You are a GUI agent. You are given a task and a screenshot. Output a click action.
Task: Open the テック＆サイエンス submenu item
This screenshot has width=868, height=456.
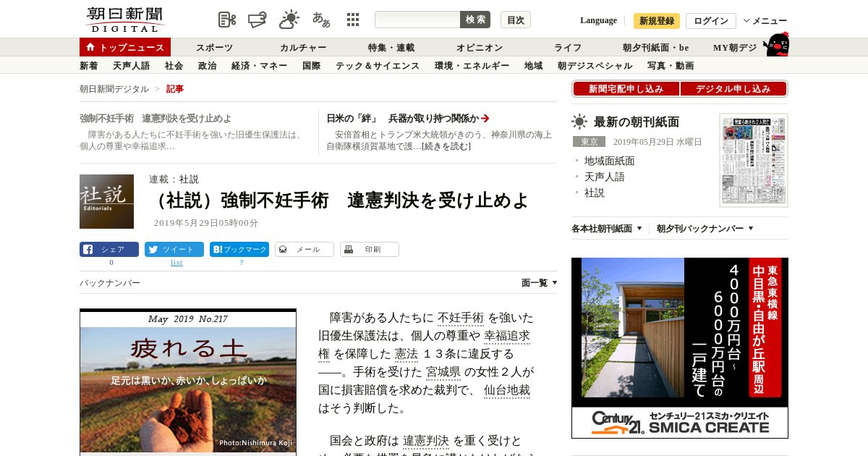click(378, 66)
